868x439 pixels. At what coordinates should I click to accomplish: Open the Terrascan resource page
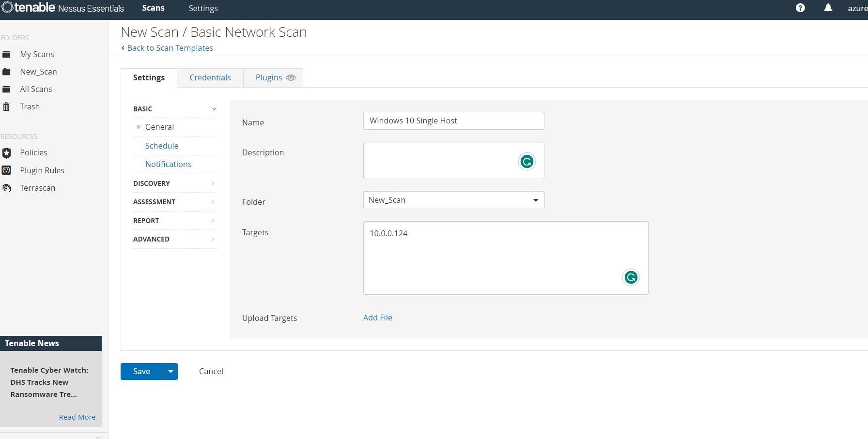37,188
